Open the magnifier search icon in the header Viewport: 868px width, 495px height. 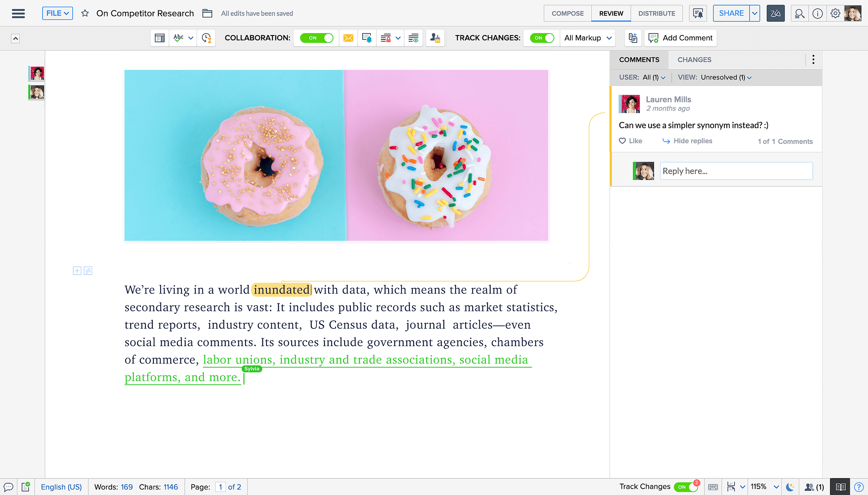(799, 13)
